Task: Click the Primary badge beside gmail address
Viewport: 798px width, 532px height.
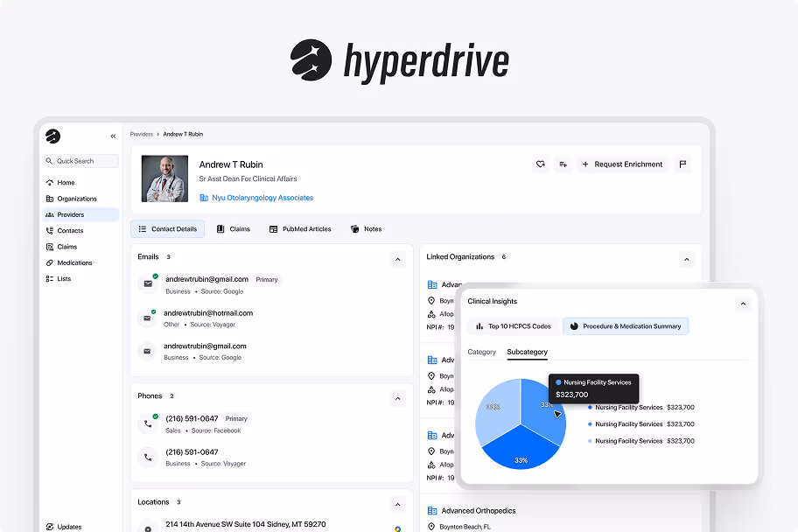Action: [267, 279]
